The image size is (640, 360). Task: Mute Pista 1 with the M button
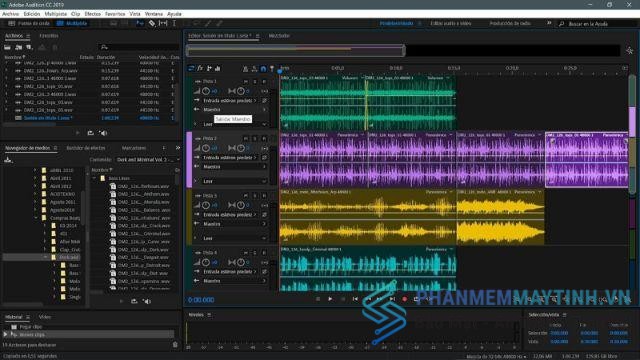point(246,82)
